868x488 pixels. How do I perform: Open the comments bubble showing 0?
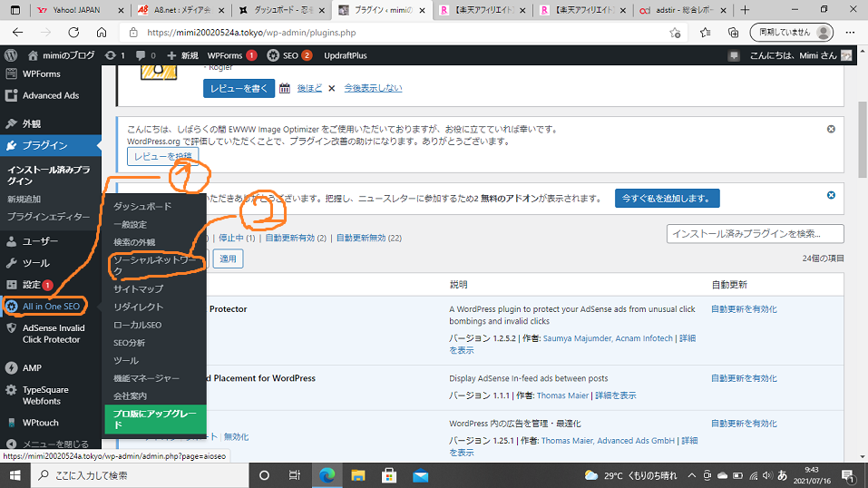(x=146, y=55)
